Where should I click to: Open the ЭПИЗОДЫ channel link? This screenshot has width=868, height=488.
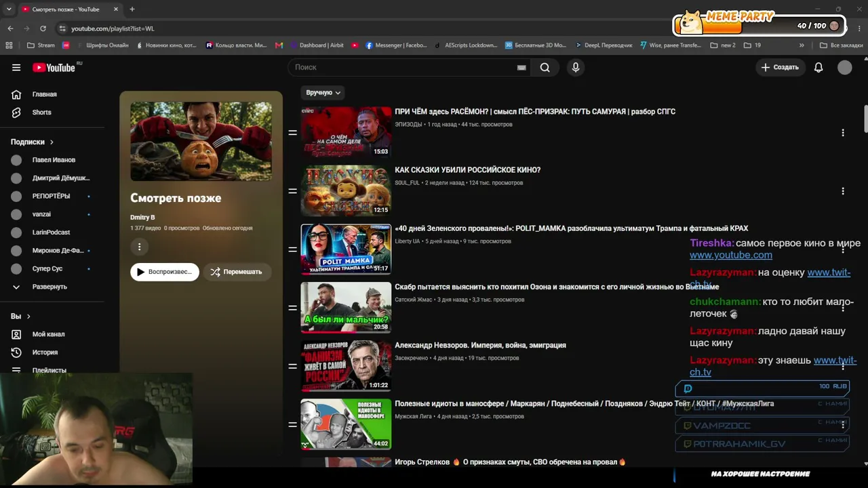click(x=408, y=125)
